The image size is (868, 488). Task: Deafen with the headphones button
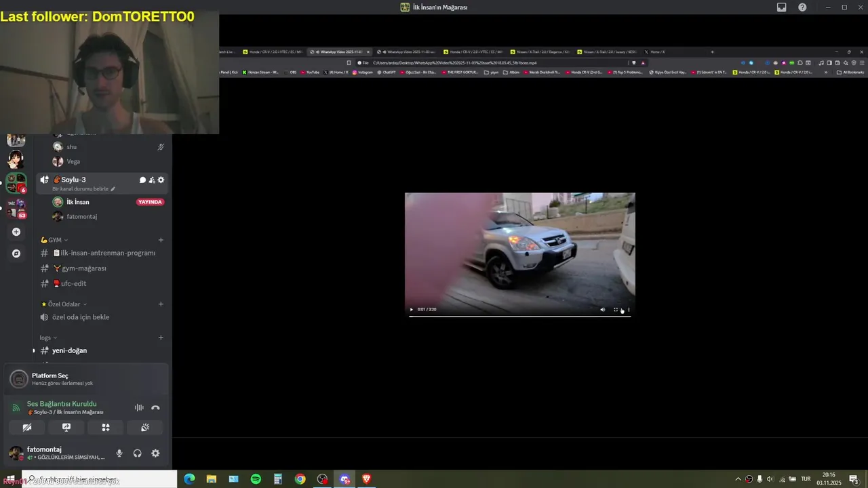tap(138, 453)
